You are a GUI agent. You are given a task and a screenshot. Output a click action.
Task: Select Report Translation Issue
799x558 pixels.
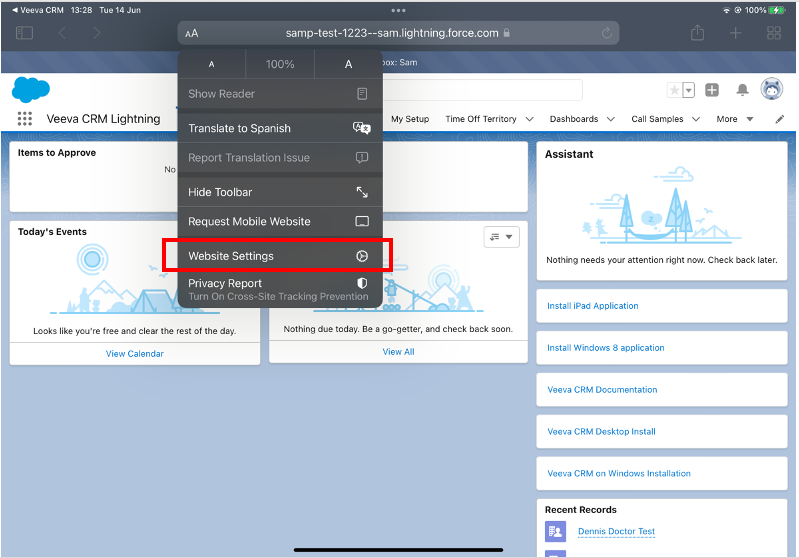pyautogui.click(x=280, y=158)
